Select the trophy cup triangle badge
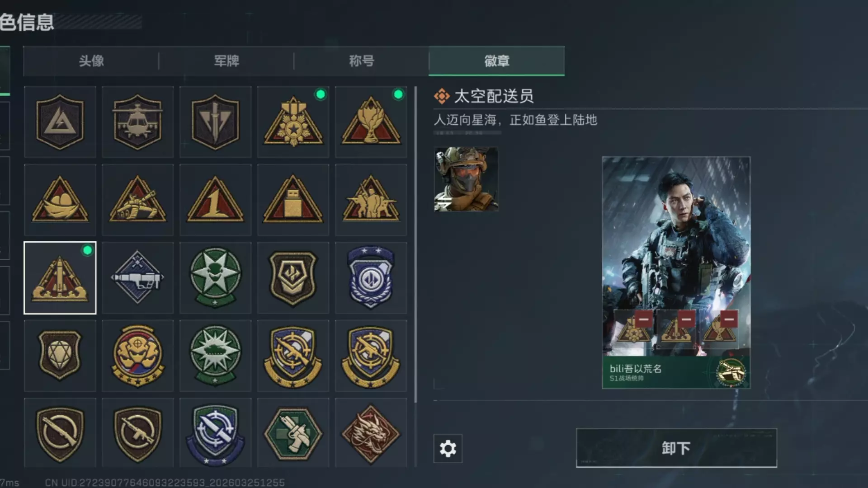The height and width of the screenshot is (488, 868). click(x=371, y=122)
